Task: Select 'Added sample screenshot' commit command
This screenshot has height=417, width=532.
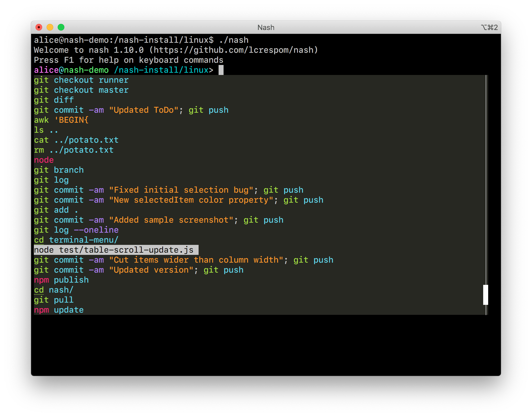Action: (x=159, y=220)
